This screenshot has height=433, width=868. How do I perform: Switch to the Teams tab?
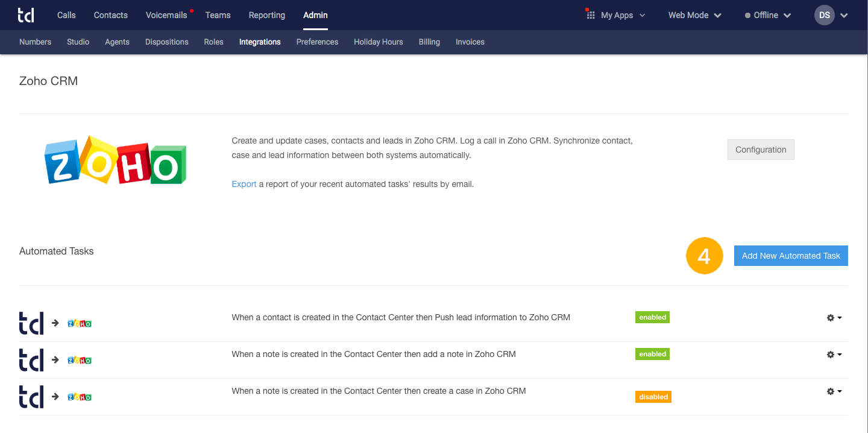[x=218, y=15]
